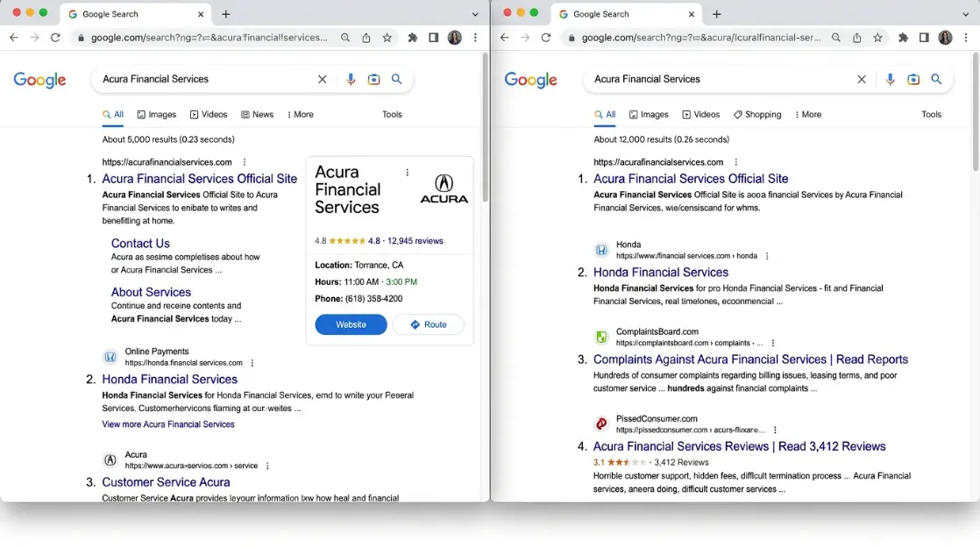The image size is (980, 547).
Task: Open options menu beside the Online Payments result
Action: [x=252, y=363]
